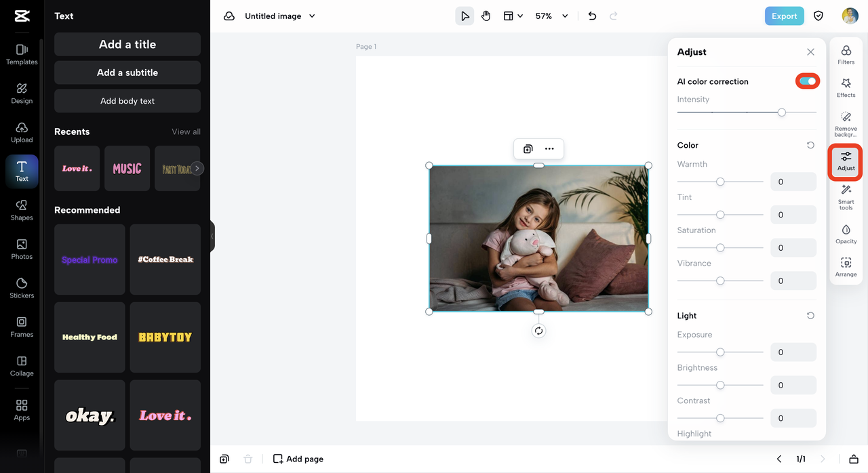Open the Adjust tool
Viewport: 868px width, 473px height.
point(846,162)
